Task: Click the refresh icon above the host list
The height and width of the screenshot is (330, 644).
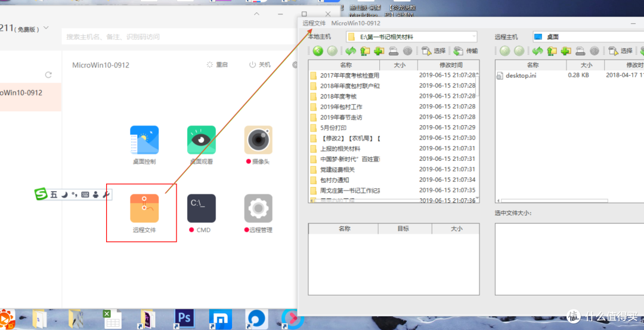Action: [x=48, y=74]
